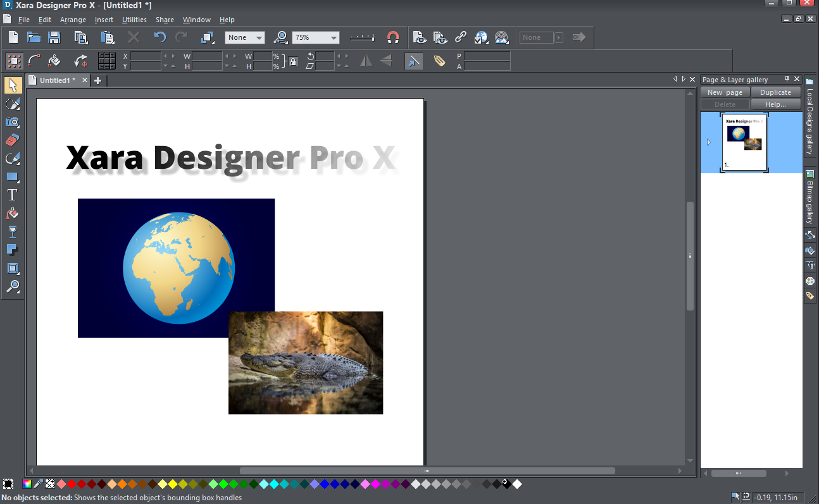Select the Fill bucket tool
Screen dimensions: 819x504
[12, 213]
